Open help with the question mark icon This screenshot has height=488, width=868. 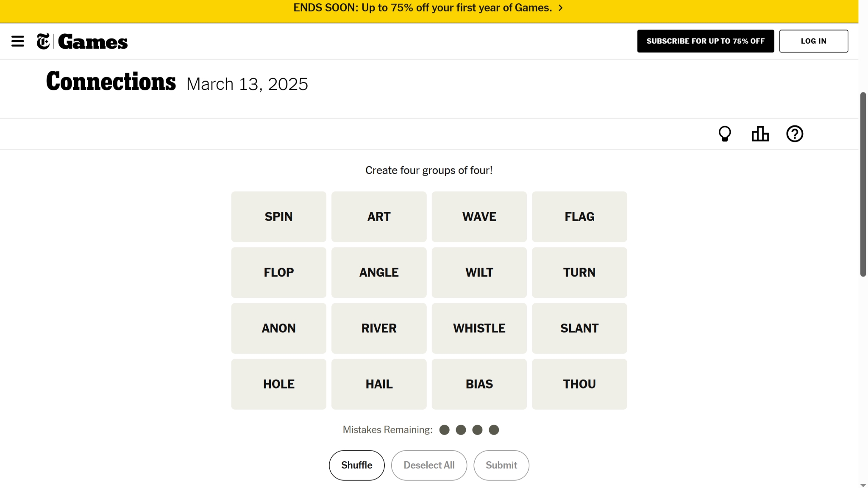click(x=795, y=133)
